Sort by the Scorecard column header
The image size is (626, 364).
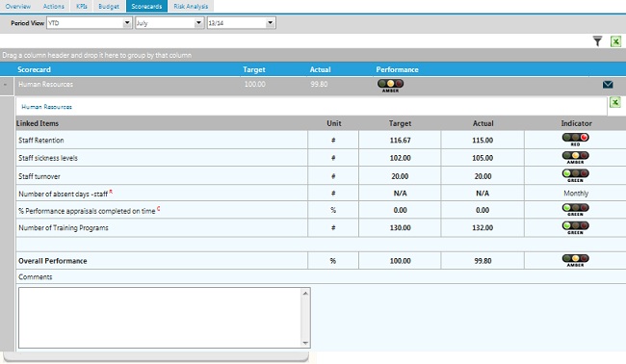coord(34,69)
